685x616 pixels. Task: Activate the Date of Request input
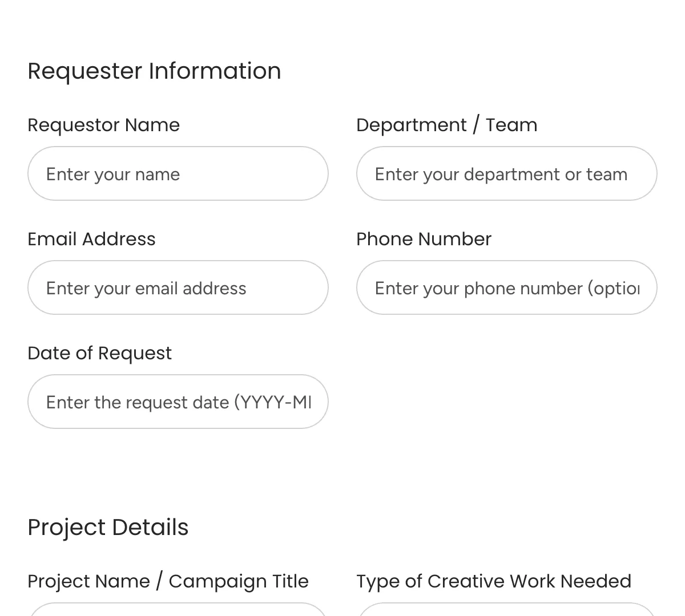click(x=178, y=402)
